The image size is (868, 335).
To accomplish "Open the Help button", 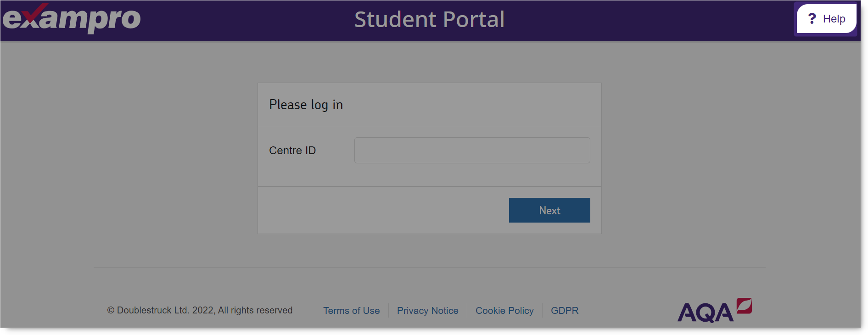I will coord(826,19).
